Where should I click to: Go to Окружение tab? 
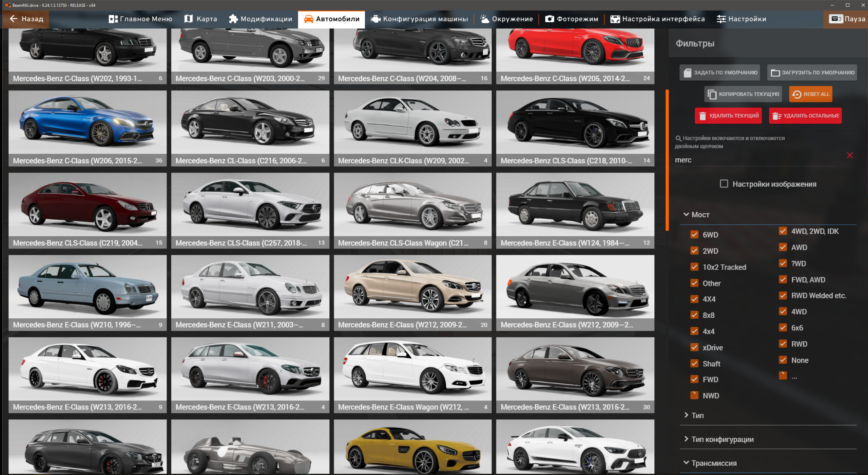(507, 19)
